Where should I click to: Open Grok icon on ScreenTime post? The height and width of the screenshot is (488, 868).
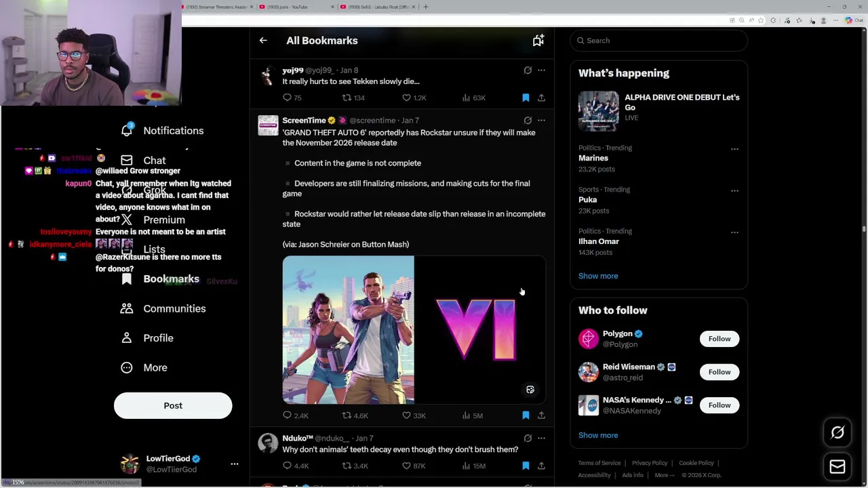coord(528,121)
